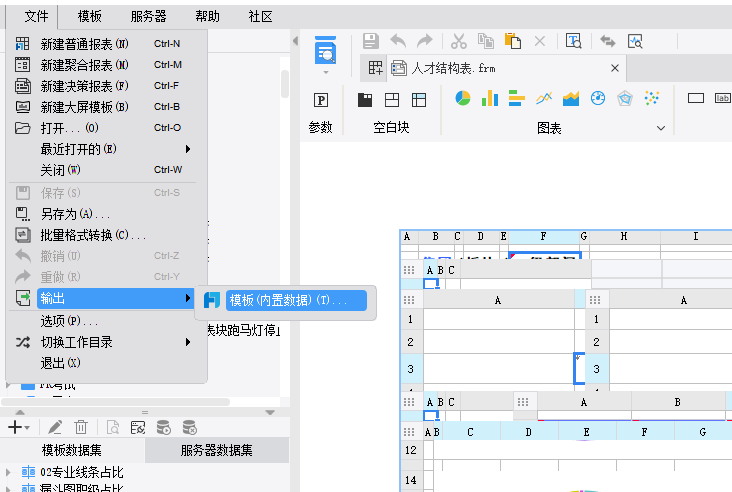Switch to 服务器数据集 tab

coord(217,450)
